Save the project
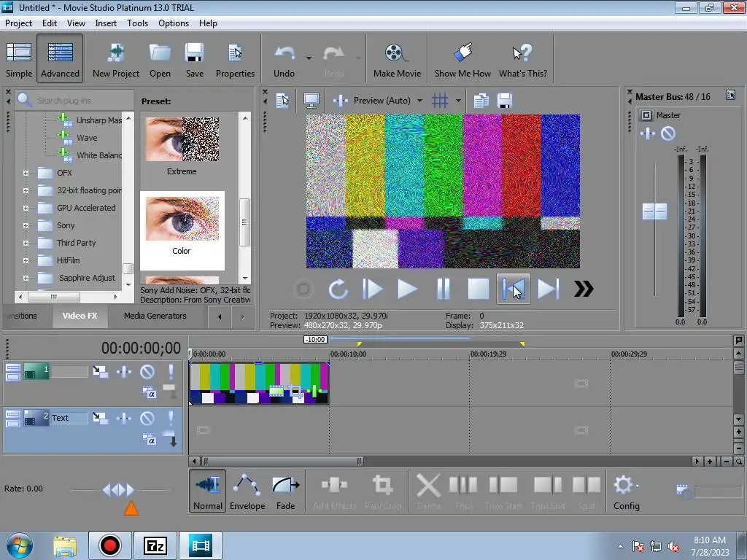 [194, 60]
